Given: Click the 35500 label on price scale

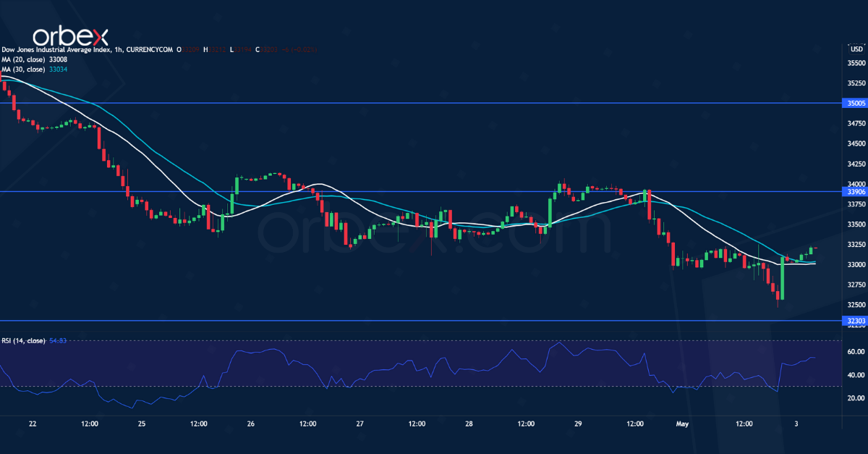Looking at the screenshot, I should pyautogui.click(x=856, y=63).
